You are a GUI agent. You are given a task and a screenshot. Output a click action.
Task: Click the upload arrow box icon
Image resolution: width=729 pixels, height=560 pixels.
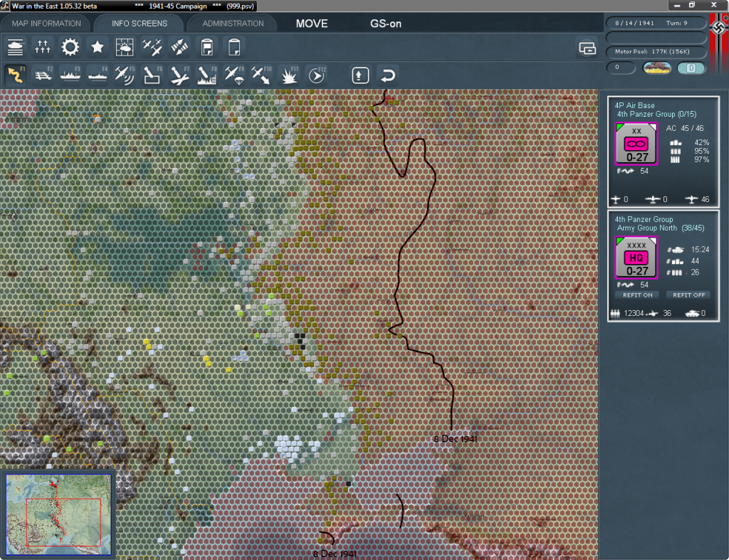coord(360,75)
